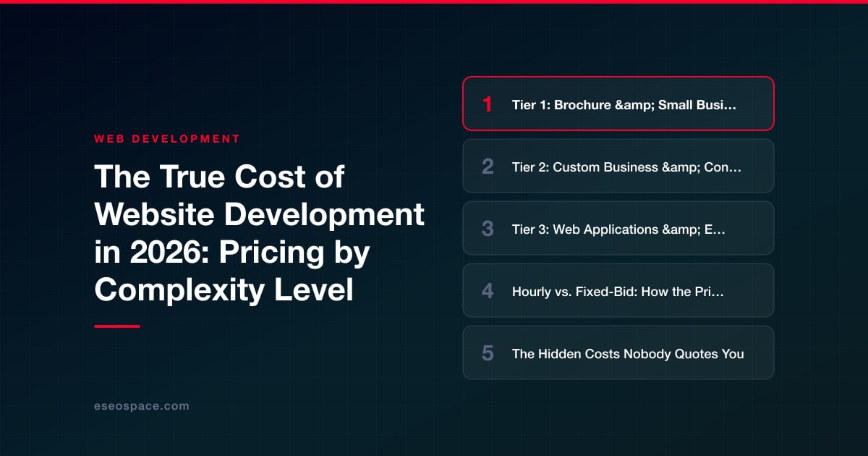Click the WEB DEVELOPMENT category label
Screen dimensions: 868x456
pyautogui.click(x=167, y=138)
